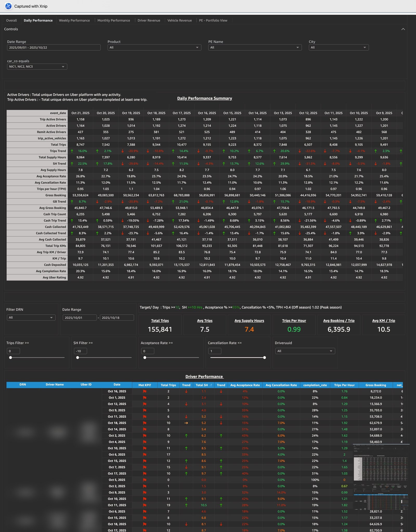416x532 pixels.
Task: Click the Acceptance Rate slider handle
Action: (x=145, y=358)
